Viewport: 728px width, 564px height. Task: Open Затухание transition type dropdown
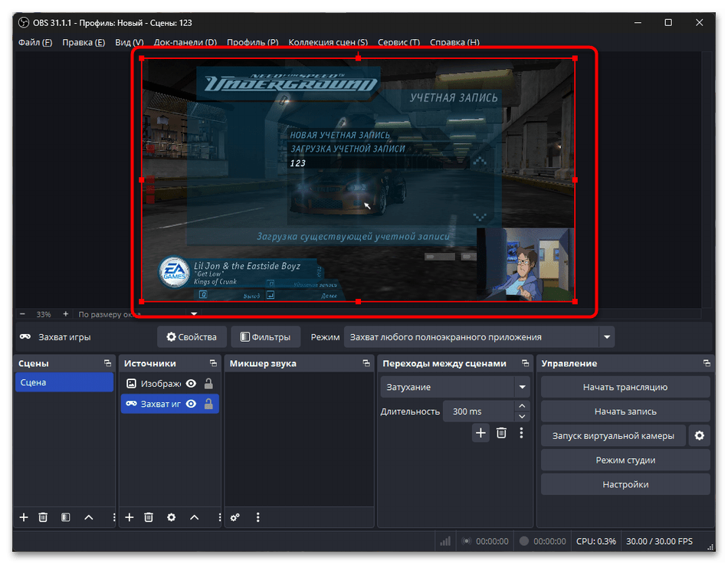(x=522, y=387)
